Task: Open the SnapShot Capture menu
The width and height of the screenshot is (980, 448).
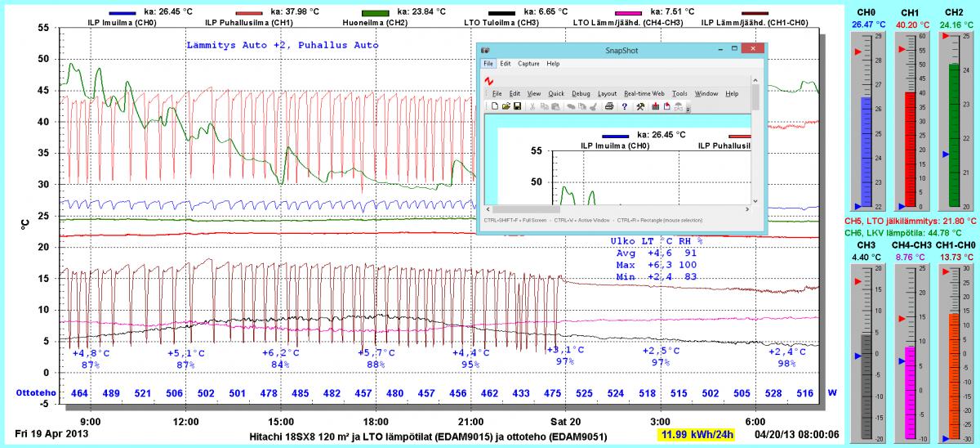Action: (528, 64)
